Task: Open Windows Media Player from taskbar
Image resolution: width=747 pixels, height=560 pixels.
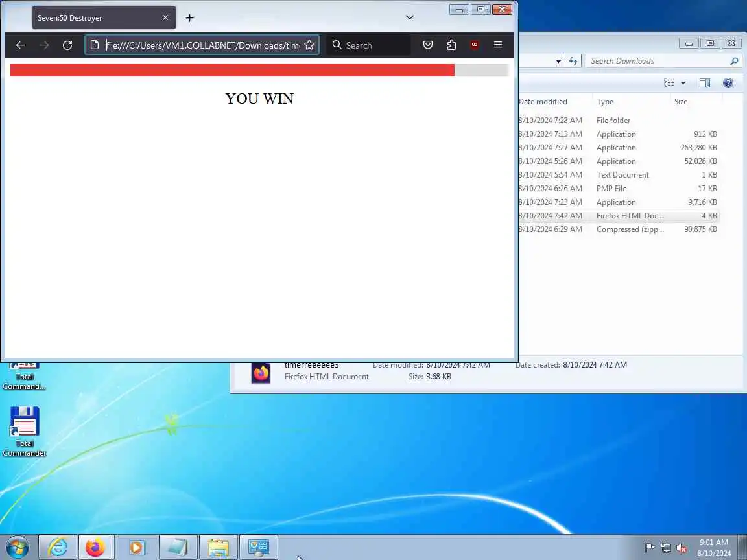Action: 136,547
